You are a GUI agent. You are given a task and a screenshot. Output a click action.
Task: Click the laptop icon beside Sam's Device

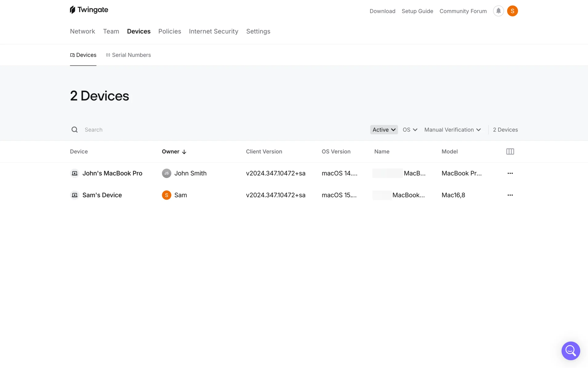[74, 195]
